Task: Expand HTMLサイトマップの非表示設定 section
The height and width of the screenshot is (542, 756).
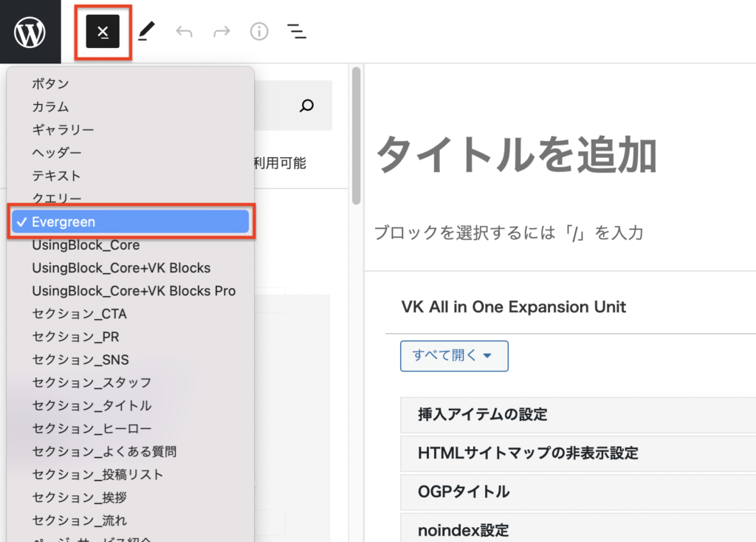Action: (x=527, y=453)
